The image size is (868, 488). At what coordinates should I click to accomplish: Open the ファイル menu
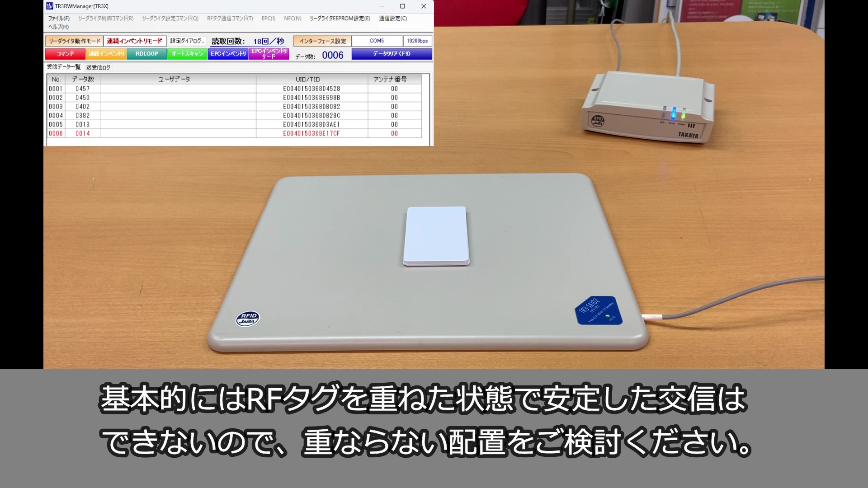(x=58, y=18)
